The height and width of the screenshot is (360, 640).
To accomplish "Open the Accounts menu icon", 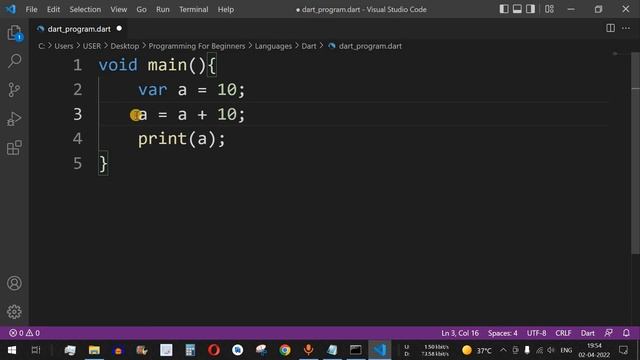I will pos(14,283).
